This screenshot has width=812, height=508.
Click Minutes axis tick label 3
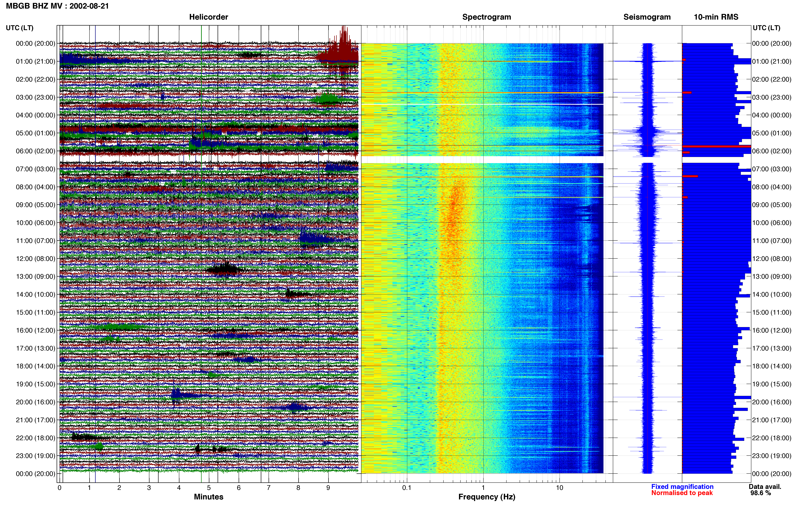coord(149,487)
